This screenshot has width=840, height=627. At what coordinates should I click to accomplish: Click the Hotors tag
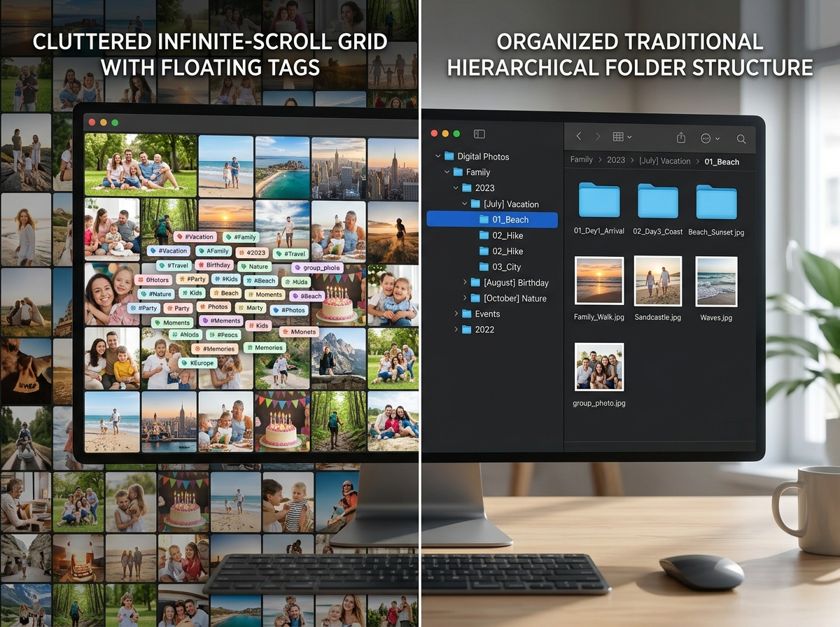click(153, 280)
